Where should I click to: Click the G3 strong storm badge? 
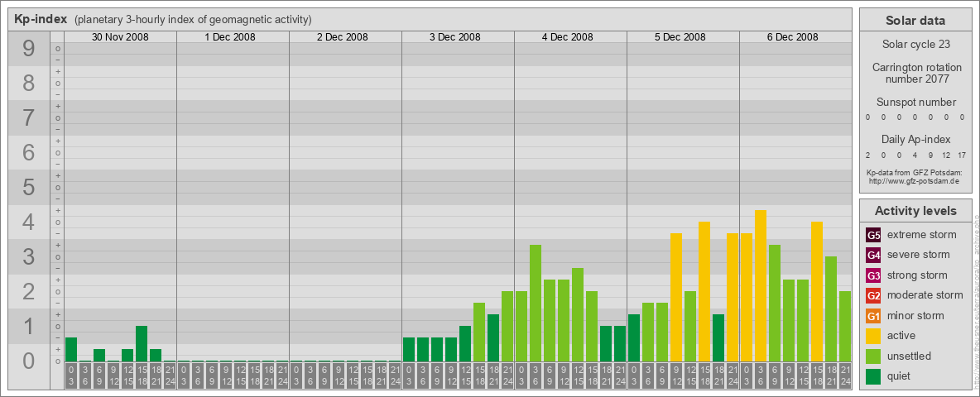tap(873, 275)
